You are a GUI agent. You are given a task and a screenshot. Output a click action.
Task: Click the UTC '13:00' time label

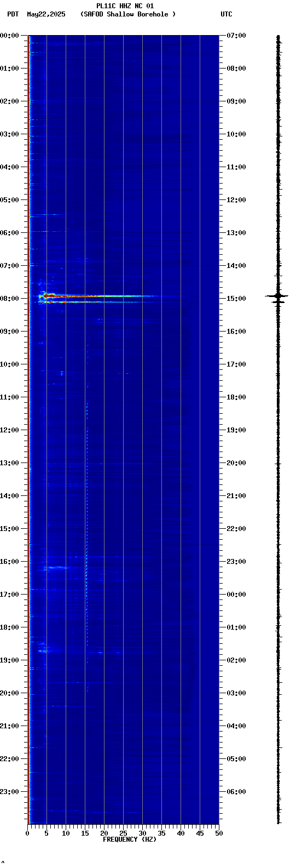pyautogui.click(x=236, y=233)
